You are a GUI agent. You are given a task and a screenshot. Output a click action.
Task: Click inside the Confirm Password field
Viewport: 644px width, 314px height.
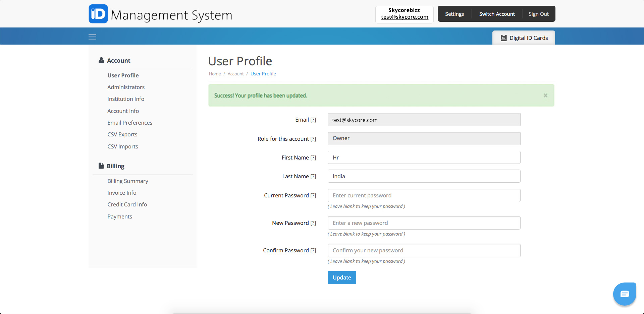point(424,250)
